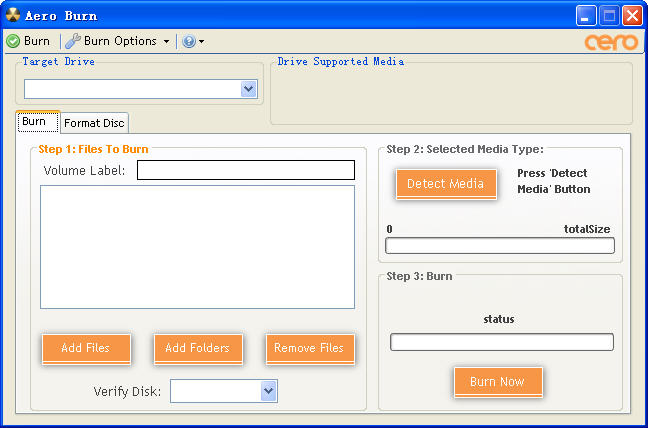The height and width of the screenshot is (428, 648).
Task: Click the totalSize label
Action: [587, 229]
